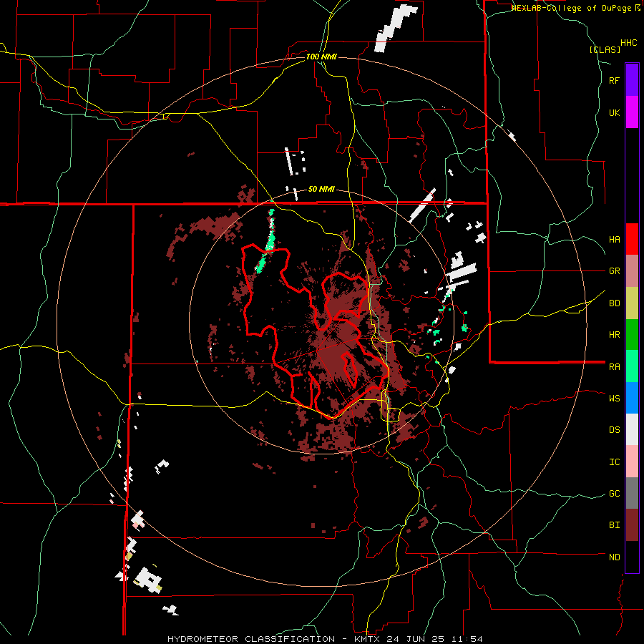Click the "ND" legend label
The image size is (644, 644).
tap(614, 557)
